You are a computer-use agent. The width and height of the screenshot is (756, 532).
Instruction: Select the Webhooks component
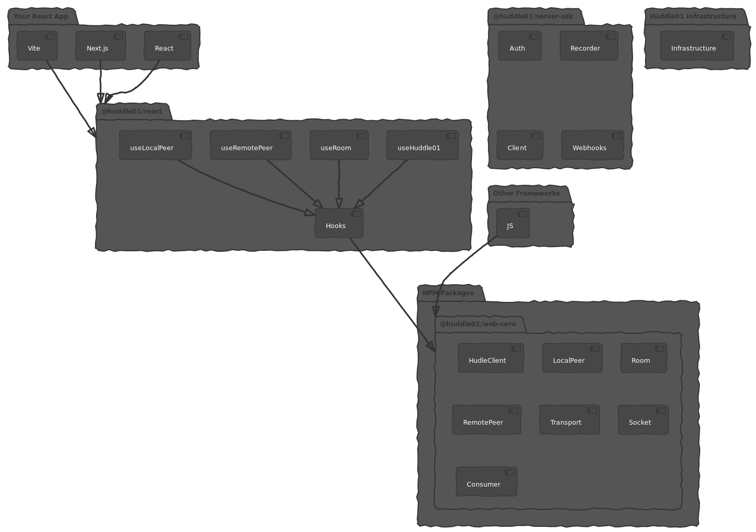tap(593, 145)
